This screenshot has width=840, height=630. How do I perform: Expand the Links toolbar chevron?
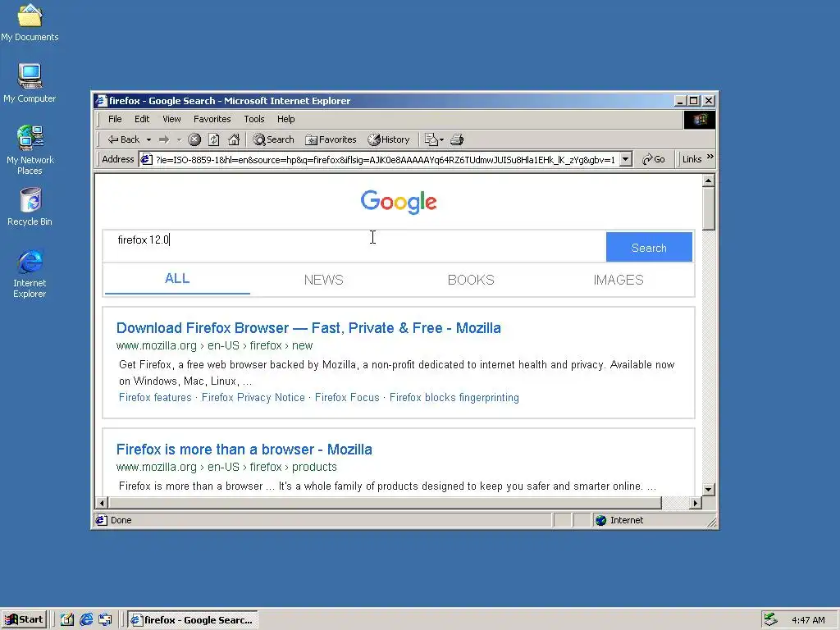tap(710, 157)
